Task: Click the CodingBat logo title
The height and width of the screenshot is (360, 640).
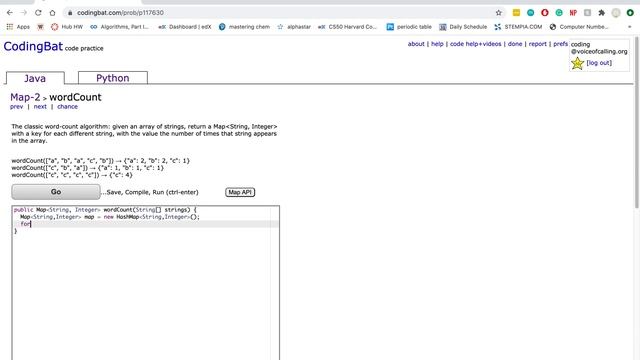Action: [x=33, y=46]
